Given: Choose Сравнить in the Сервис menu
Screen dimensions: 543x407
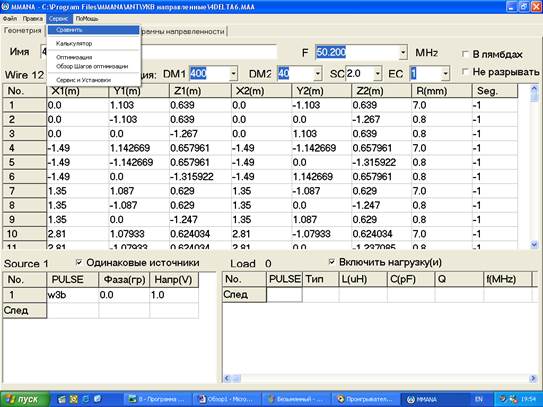Looking at the screenshot, I should pyautogui.click(x=93, y=30).
